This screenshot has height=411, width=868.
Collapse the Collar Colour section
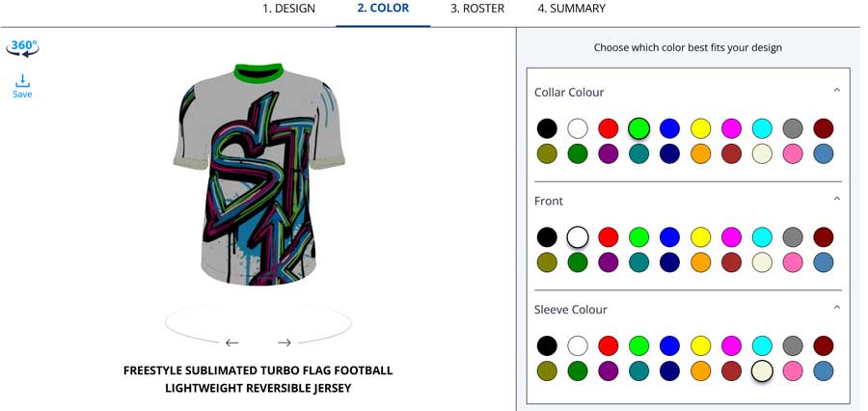pos(836,91)
